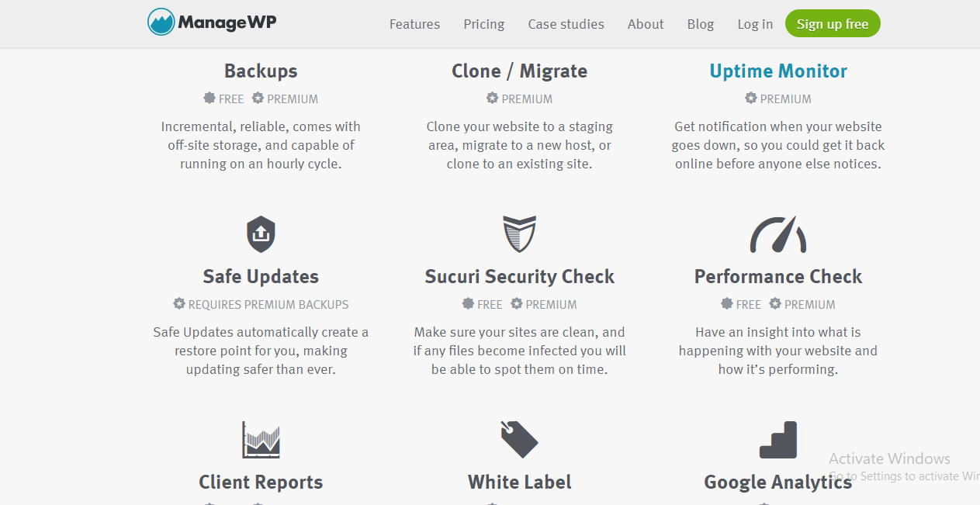Viewport: 980px width, 505px height.
Task: Click the White Label tag icon
Action: pyautogui.click(x=519, y=440)
